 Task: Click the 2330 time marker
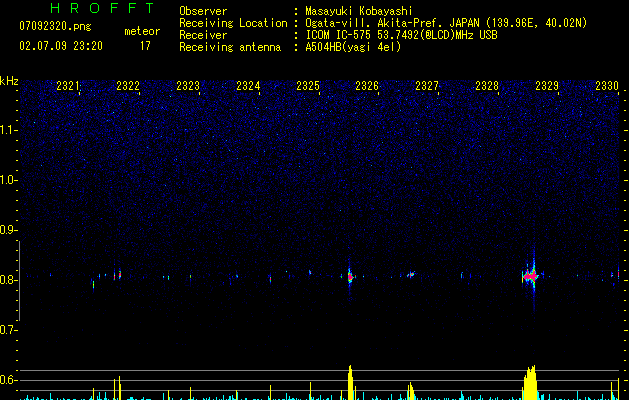click(x=607, y=86)
